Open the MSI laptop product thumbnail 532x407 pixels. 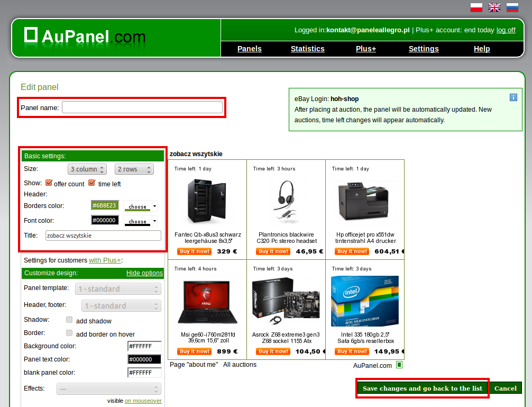click(208, 302)
